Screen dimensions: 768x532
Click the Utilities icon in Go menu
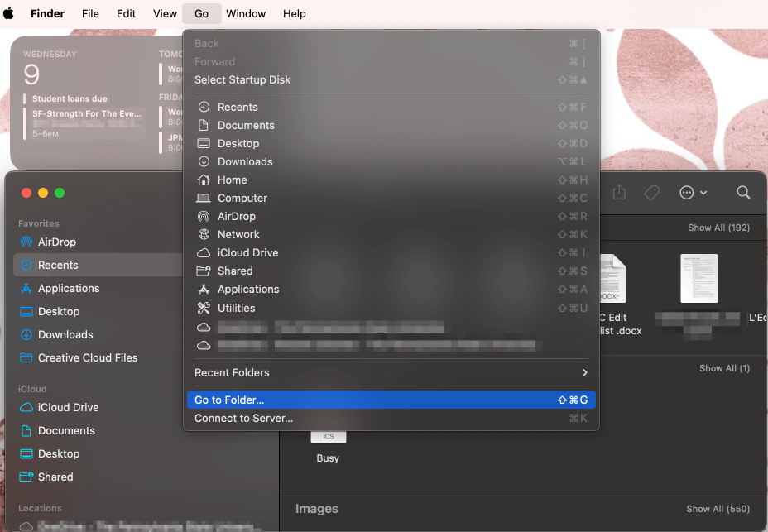pyautogui.click(x=204, y=308)
